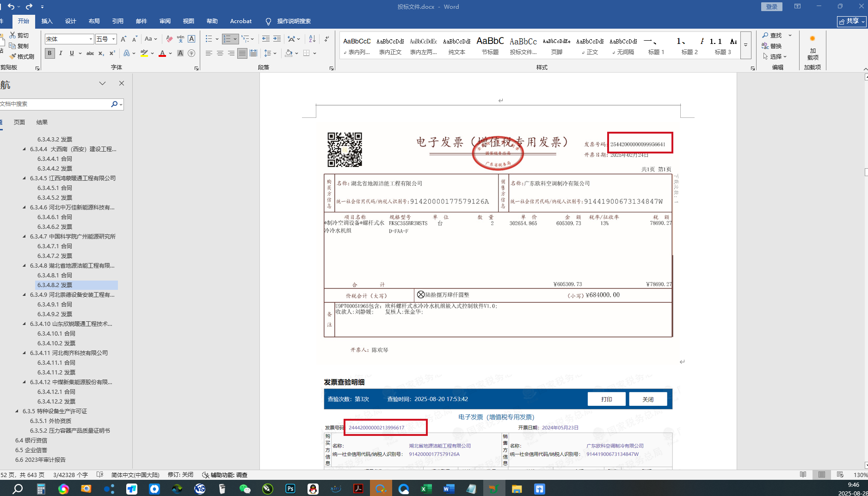Image resolution: width=868 pixels, height=496 pixels.
Task: Apply paragraph shading with the paint bucket
Action: pos(289,53)
